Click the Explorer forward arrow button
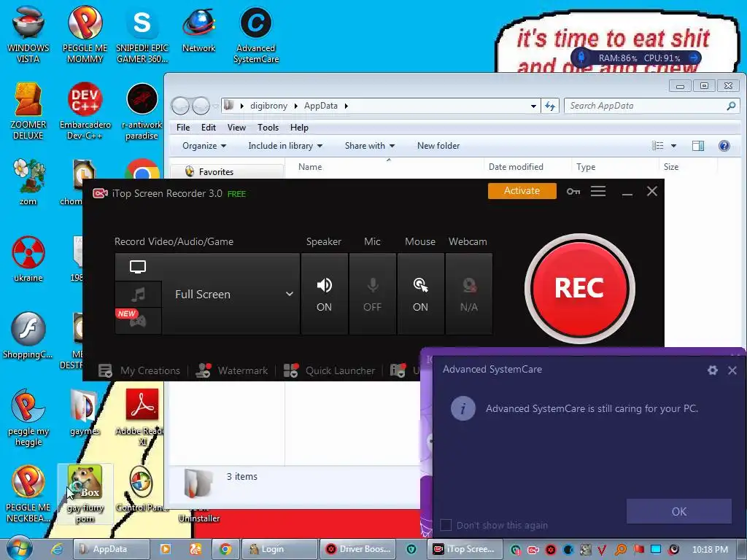 pos(201,106)
